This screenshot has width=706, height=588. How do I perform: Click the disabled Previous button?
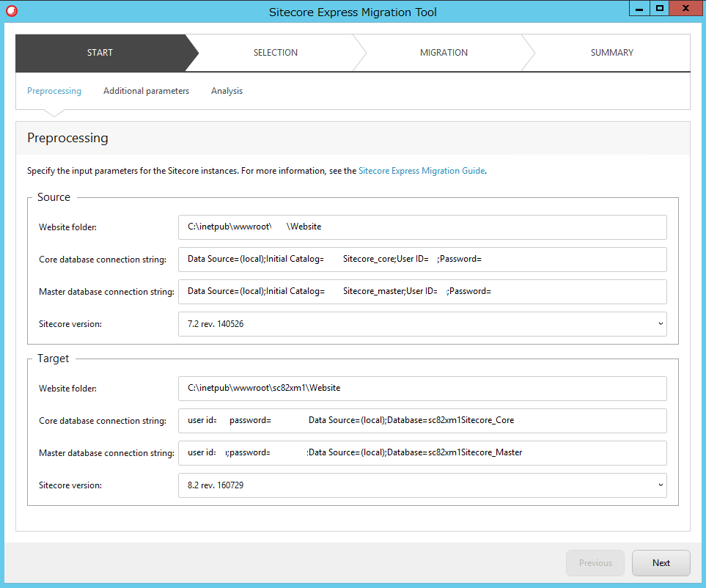(x=595, y=563)
